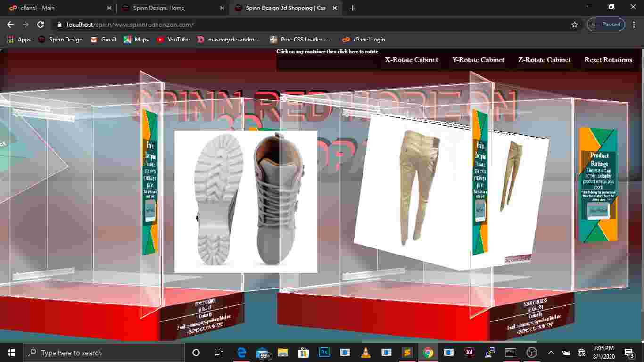Click the product description panel beside large trousers
Image resolution: width=644 pixels, height=362 pixels.
[x=480, y=183]
